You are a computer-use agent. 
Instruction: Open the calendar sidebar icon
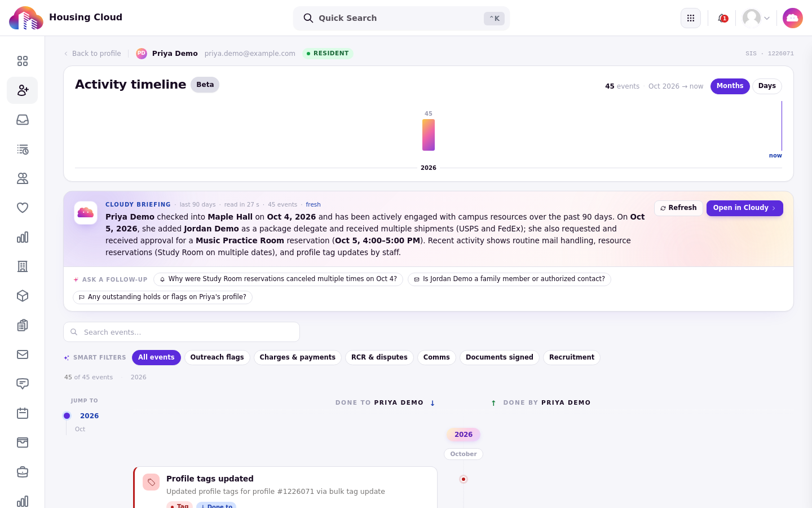tap(23, 413)
